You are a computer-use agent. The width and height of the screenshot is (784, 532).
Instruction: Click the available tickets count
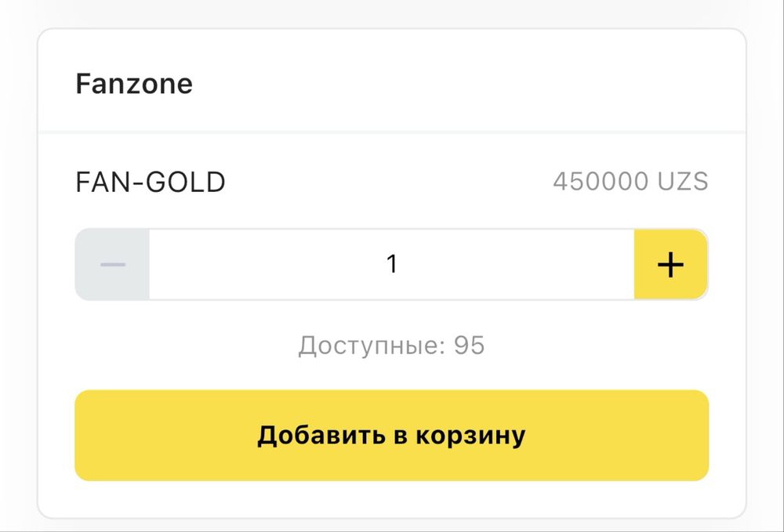pyautogui.click(x=391, y=346)
